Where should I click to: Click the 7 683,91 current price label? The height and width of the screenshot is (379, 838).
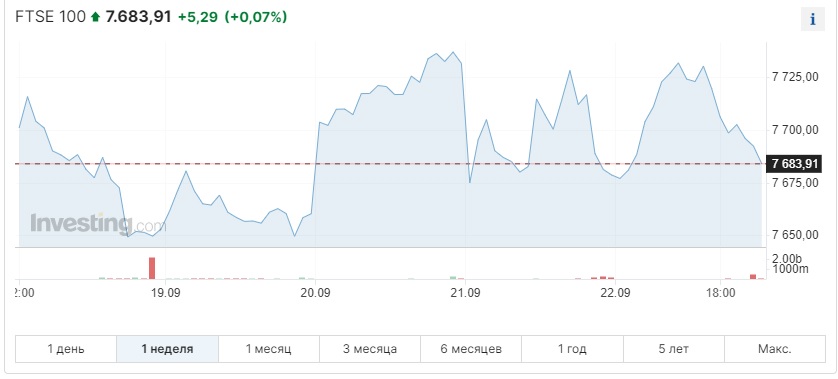793,164
